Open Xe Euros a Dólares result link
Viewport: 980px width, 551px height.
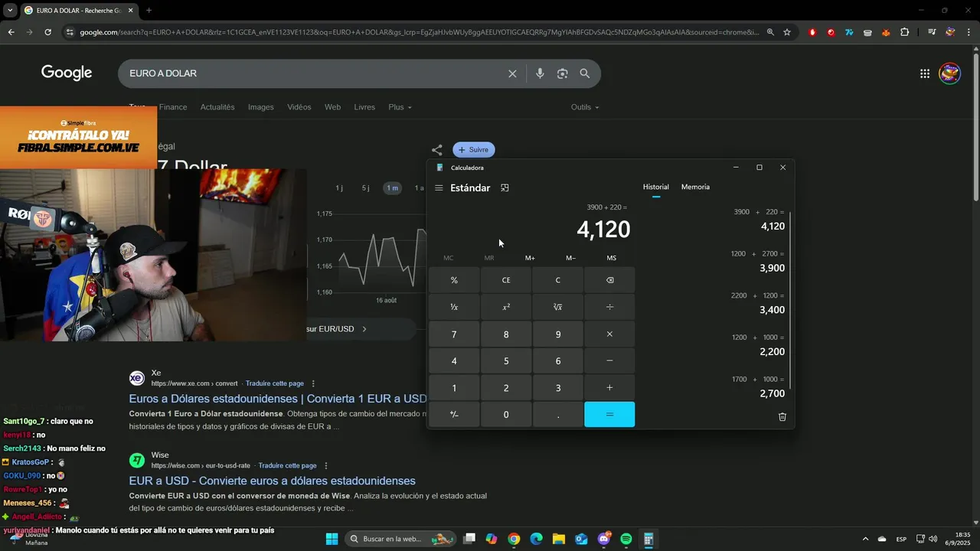tap(278, 399)
